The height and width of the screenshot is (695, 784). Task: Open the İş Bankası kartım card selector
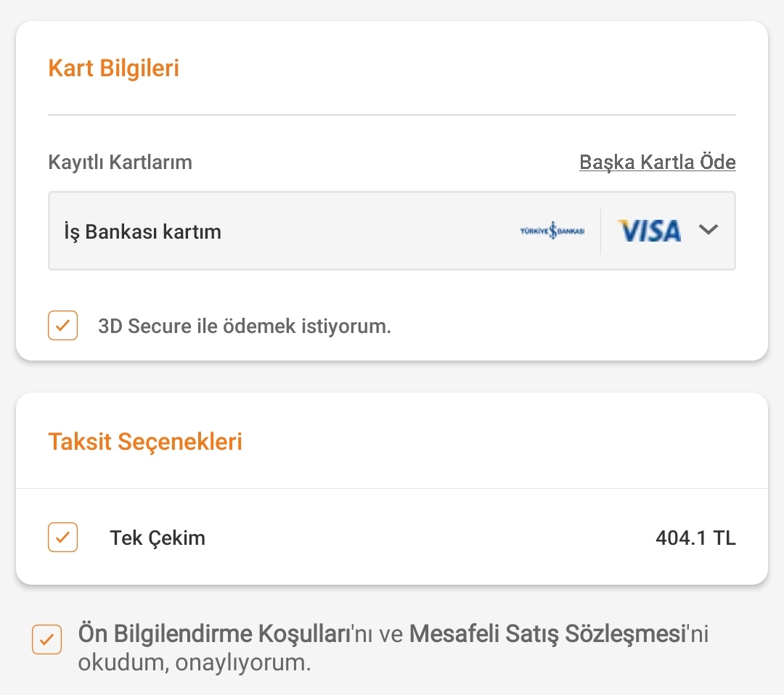point(290,231)
